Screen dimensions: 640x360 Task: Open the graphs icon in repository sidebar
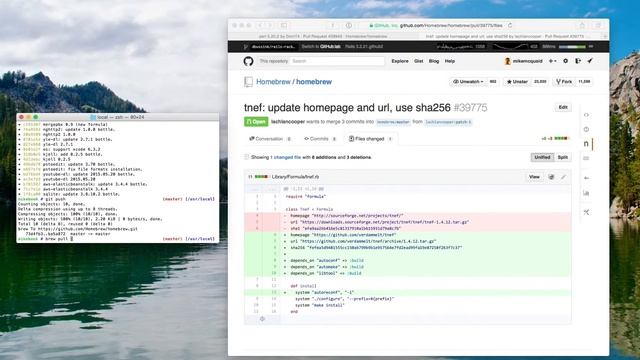pos(586,193)
